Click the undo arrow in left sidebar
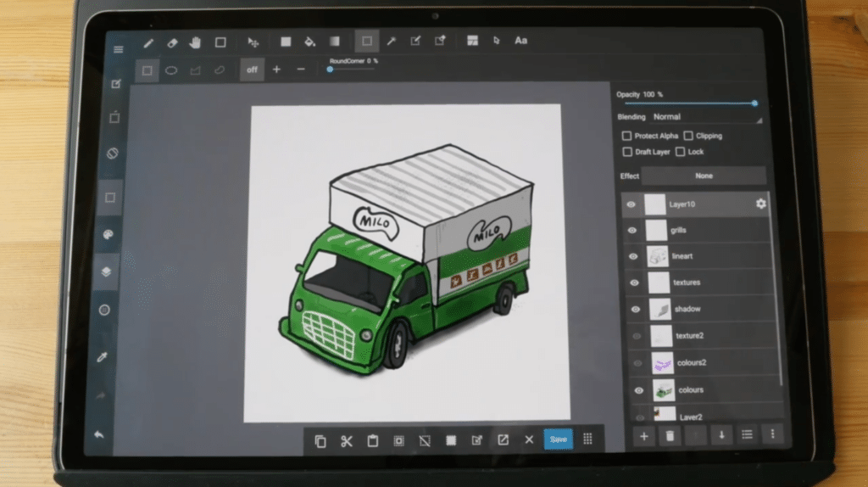 (98, 435)
